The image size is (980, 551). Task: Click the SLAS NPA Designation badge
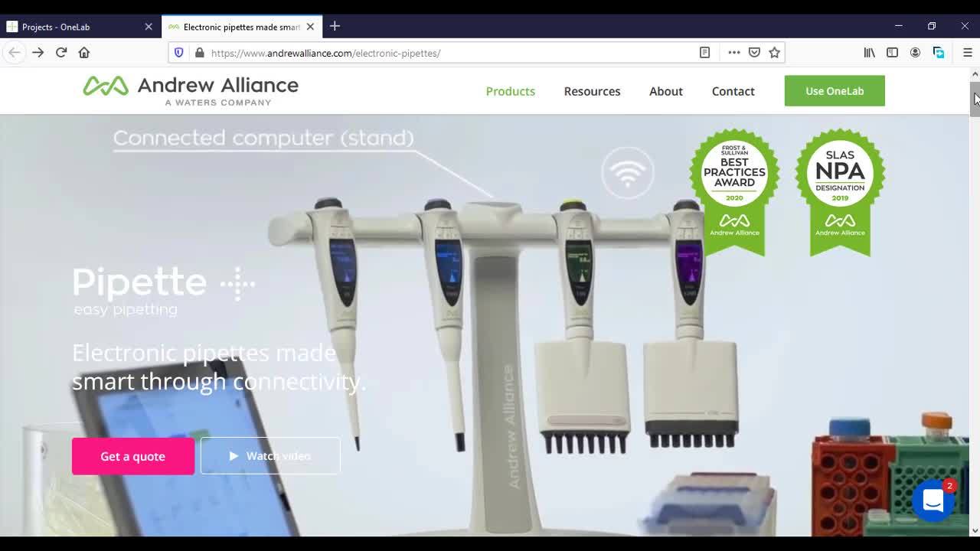click(x=840, y=191)
